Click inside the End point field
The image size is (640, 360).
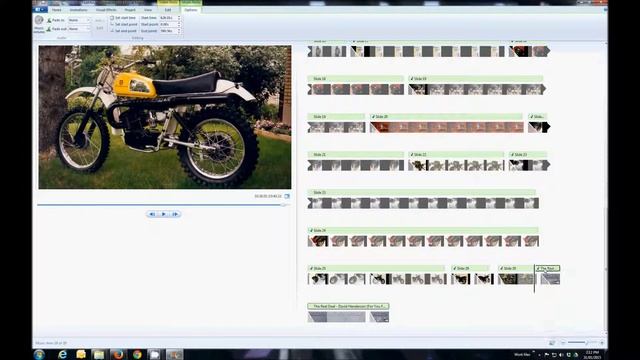(169, 31)
